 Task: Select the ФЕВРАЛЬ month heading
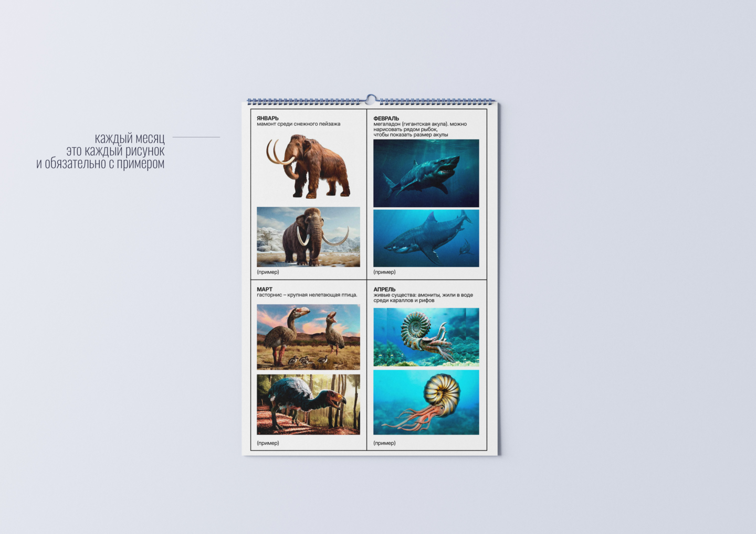coord(386,119)
